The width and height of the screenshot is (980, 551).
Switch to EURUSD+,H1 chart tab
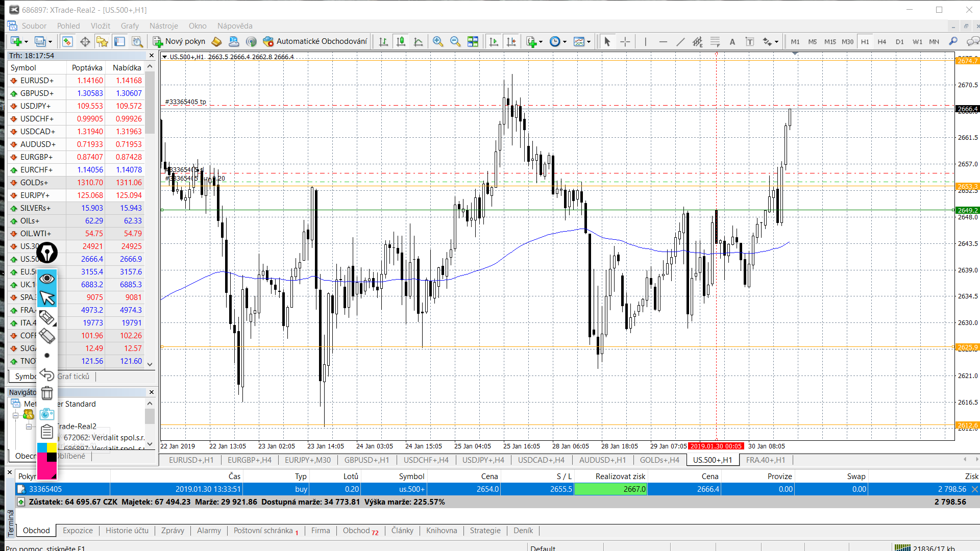[191, 460]
